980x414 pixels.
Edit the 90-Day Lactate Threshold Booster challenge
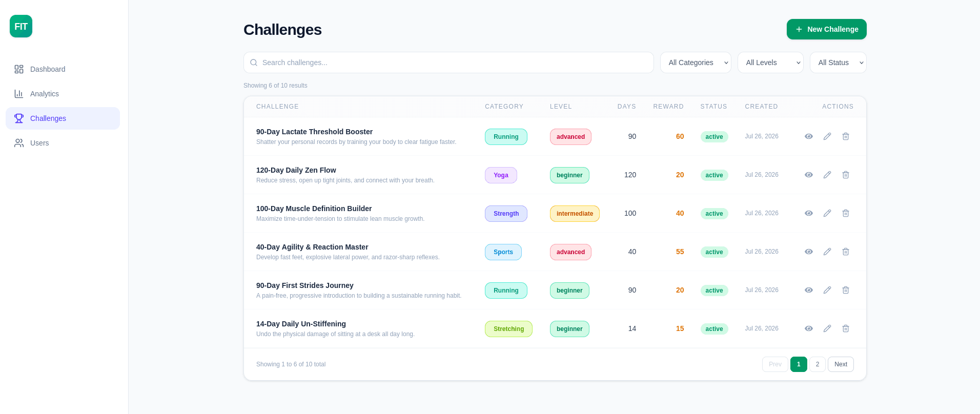(827, 136)
